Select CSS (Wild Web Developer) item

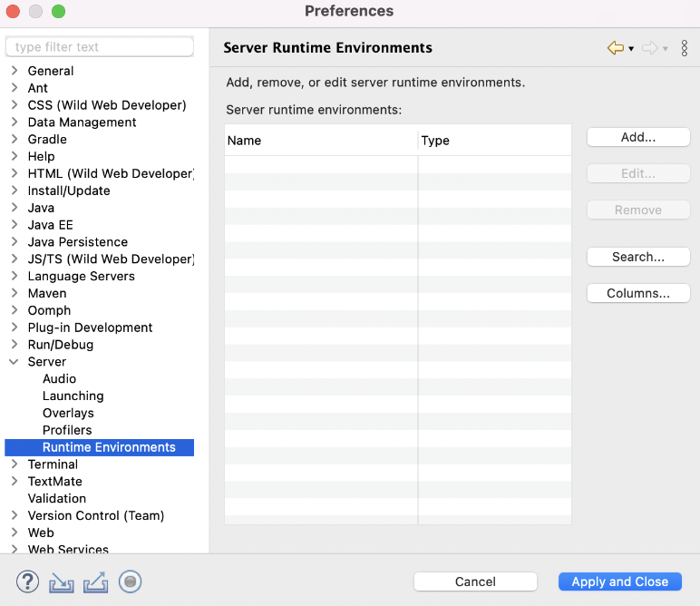pos(107,105)
